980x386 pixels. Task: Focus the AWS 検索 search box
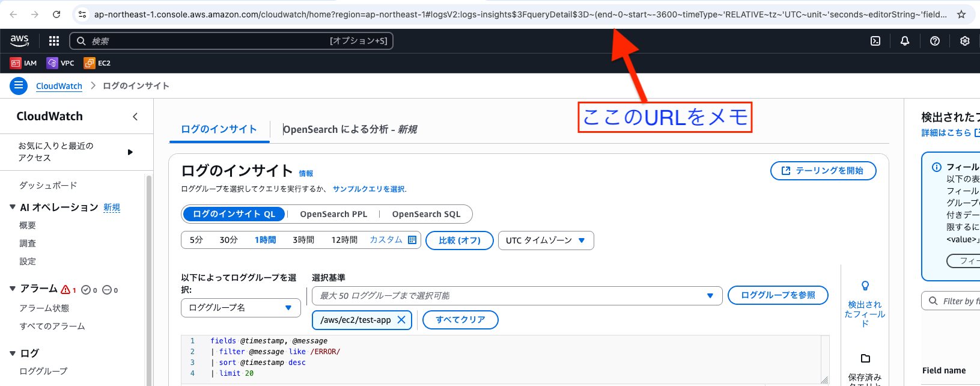click(x=231, y=41)
